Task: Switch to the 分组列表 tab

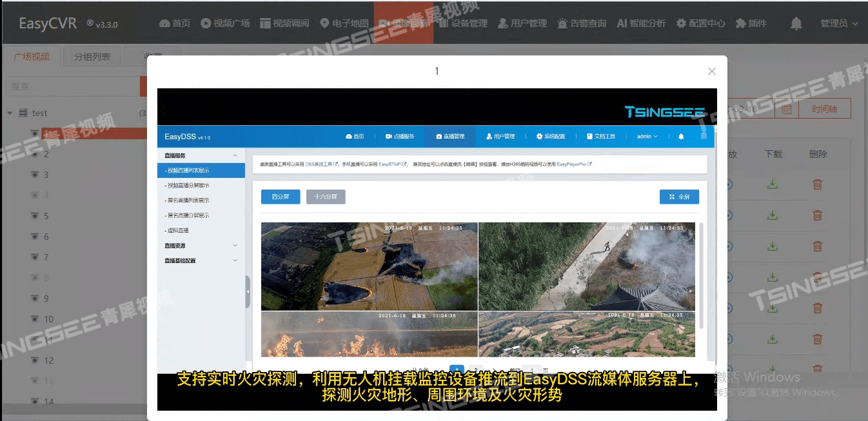Action: pyautogui.click(x=92, y=57)
